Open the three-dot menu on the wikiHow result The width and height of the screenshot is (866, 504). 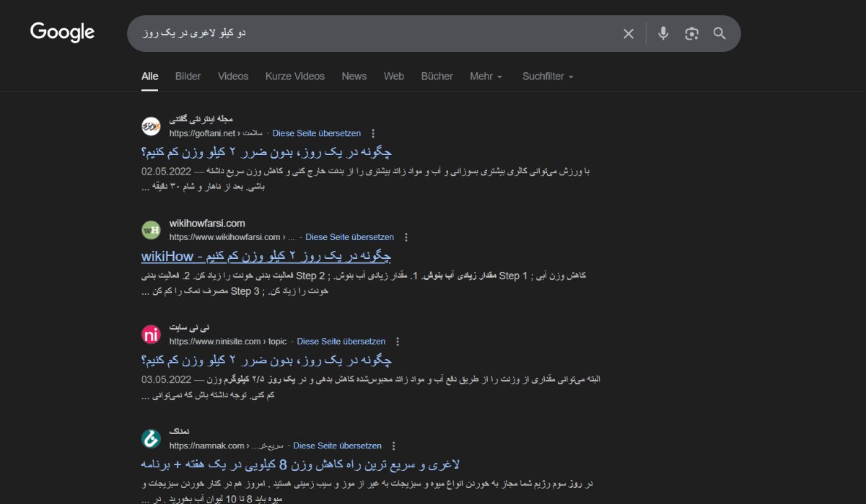(x=406, y=236)
